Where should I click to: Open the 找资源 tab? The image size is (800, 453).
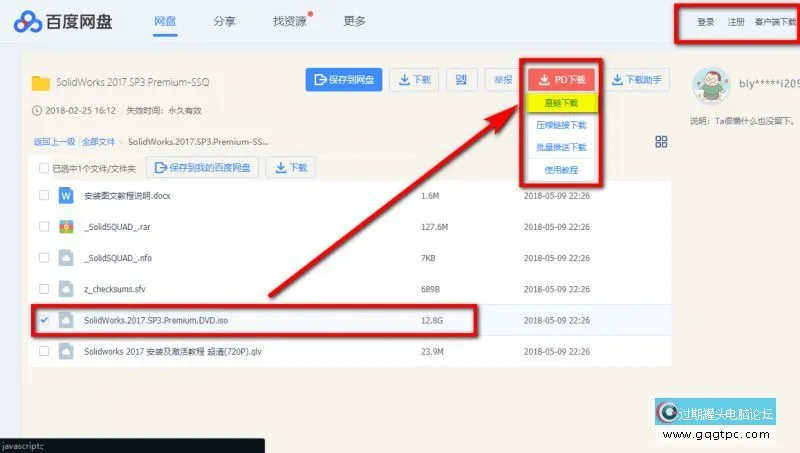tap(290, 21)
